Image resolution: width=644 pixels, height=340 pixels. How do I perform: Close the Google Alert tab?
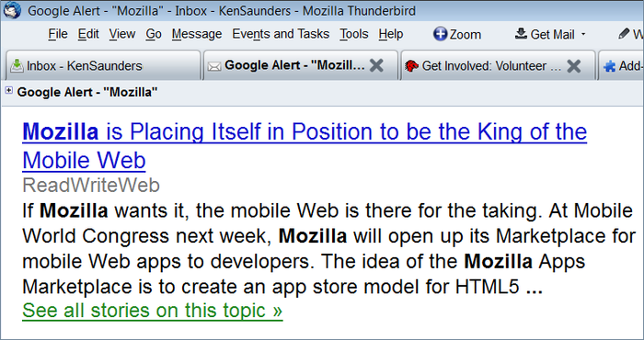(x=376, y=65)
